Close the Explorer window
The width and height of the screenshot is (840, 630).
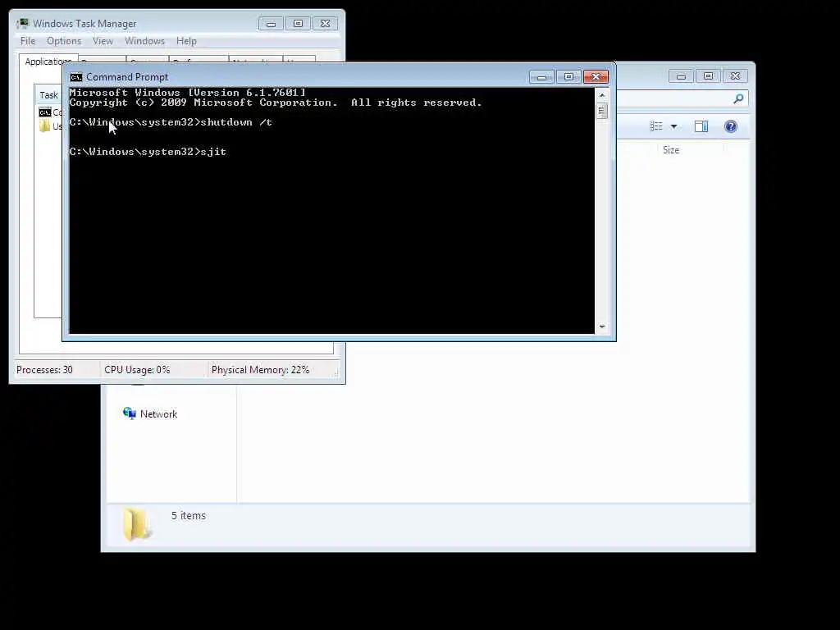pos(735,76)
